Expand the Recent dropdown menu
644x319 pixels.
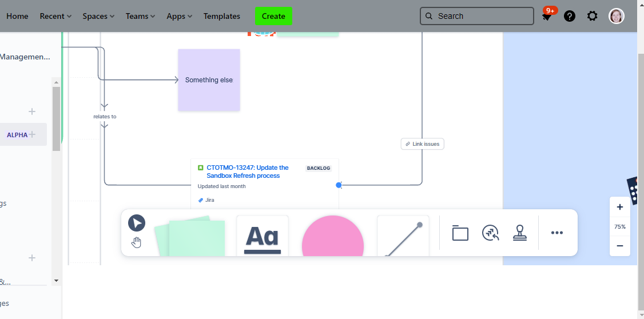tap(55, 16)
